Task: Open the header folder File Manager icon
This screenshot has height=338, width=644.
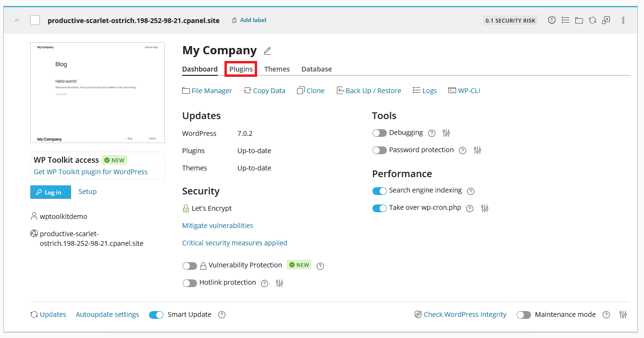Action: (x=579, y=20)
